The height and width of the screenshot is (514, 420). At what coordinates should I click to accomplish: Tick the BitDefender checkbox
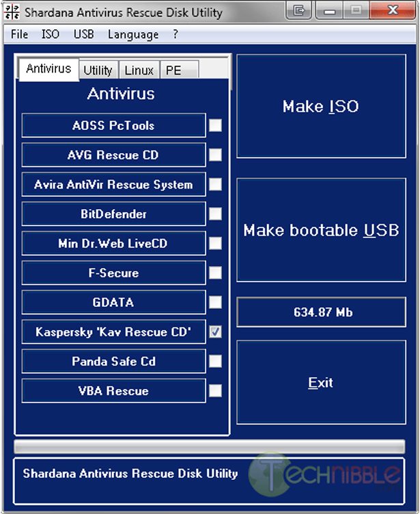tap(215, 214)
